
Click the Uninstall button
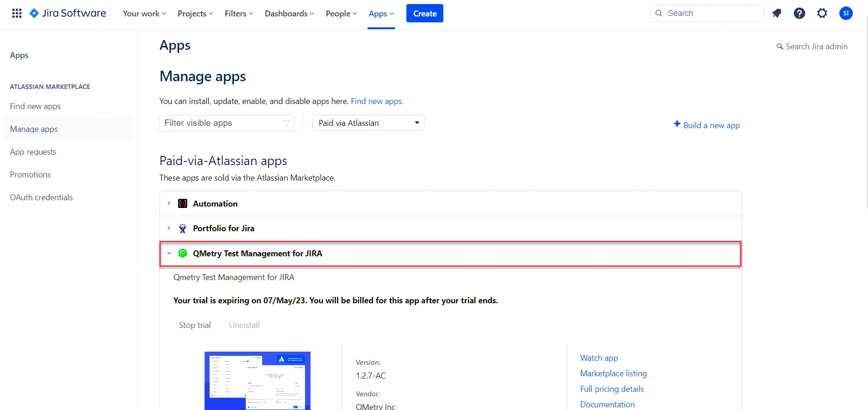244,325
